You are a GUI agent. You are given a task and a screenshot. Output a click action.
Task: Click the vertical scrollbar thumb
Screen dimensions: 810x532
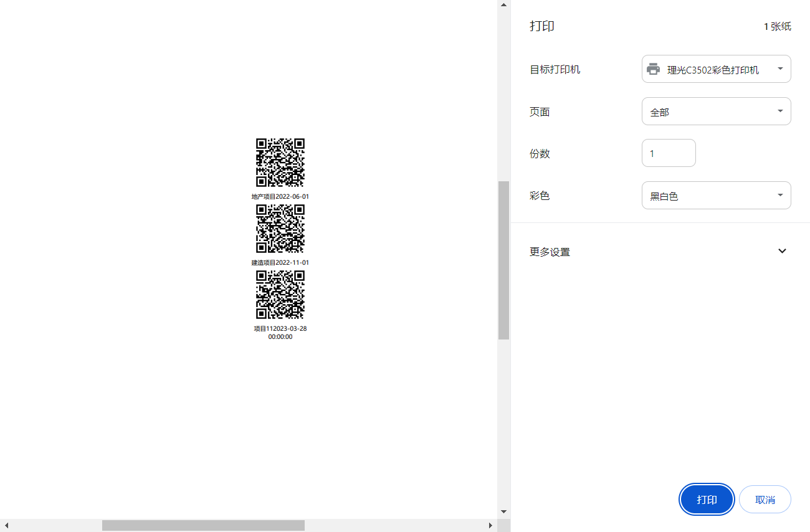coord(504,260)
